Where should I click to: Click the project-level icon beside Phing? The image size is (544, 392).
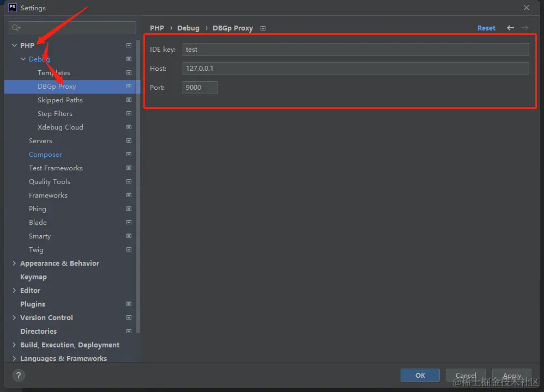pos(129,209)
